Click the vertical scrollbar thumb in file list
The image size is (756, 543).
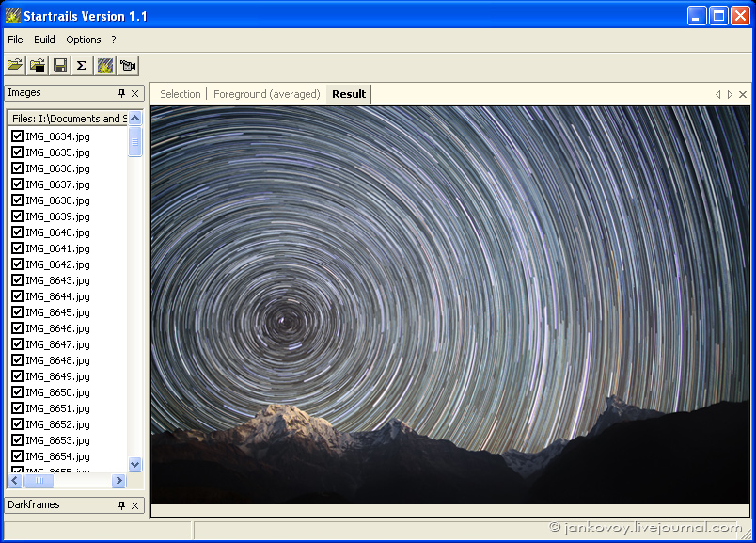pos(135,142)
